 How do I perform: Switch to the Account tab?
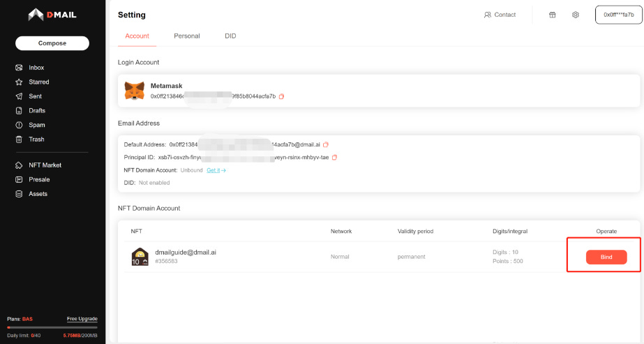tap(137, 36)
